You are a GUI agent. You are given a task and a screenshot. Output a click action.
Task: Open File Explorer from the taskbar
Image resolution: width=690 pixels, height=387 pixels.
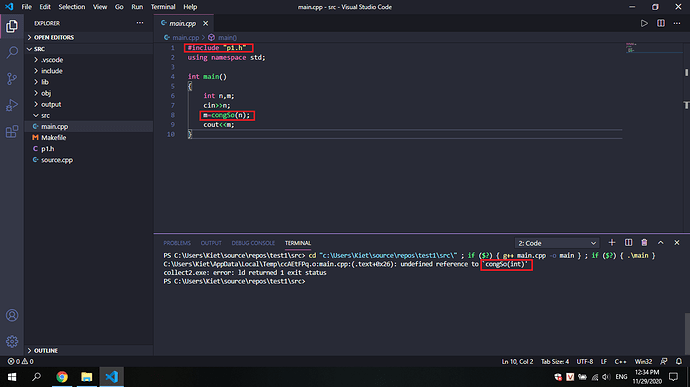[x=87, y=377]
